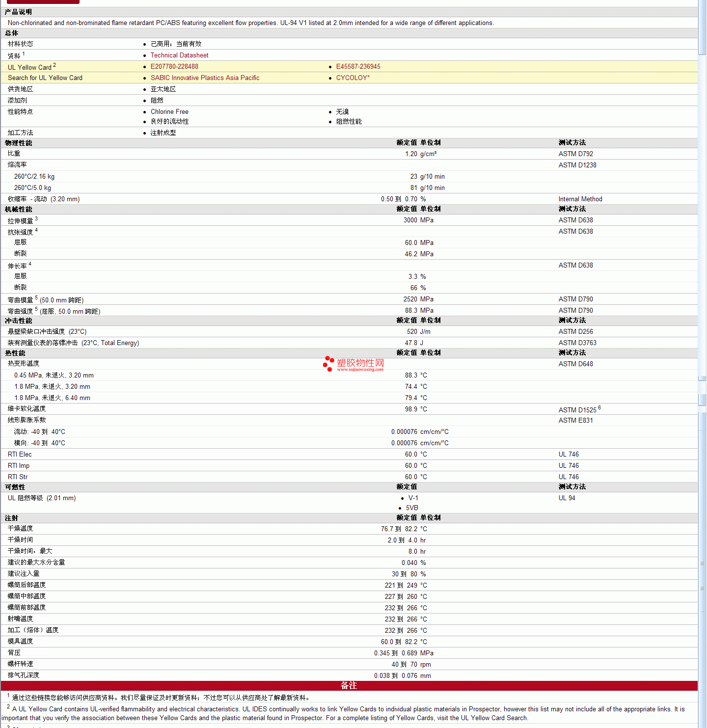The width and height of the screenshot is (707, 728).
Task: Click the Internal Method test method
Action: click(580, 199)
